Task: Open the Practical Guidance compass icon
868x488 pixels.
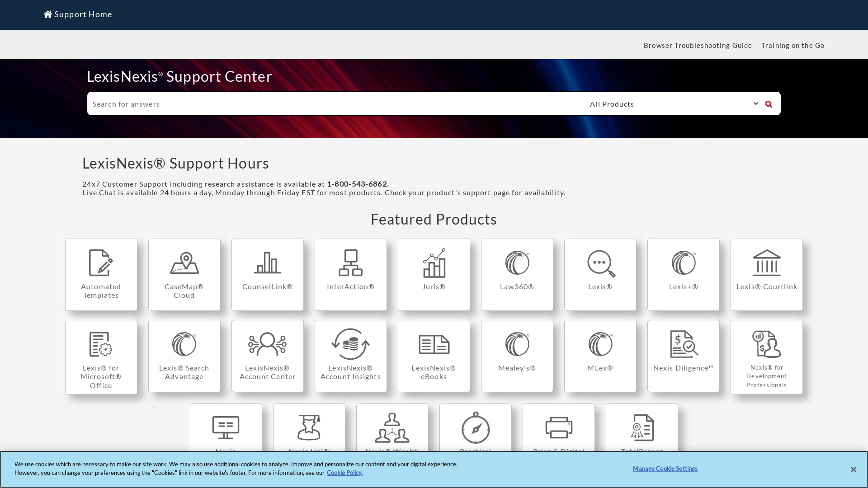Action: coord(476,427)
